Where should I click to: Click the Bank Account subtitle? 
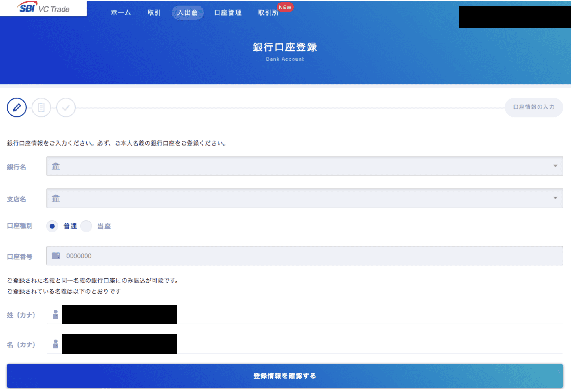click(x=285, y=59)
